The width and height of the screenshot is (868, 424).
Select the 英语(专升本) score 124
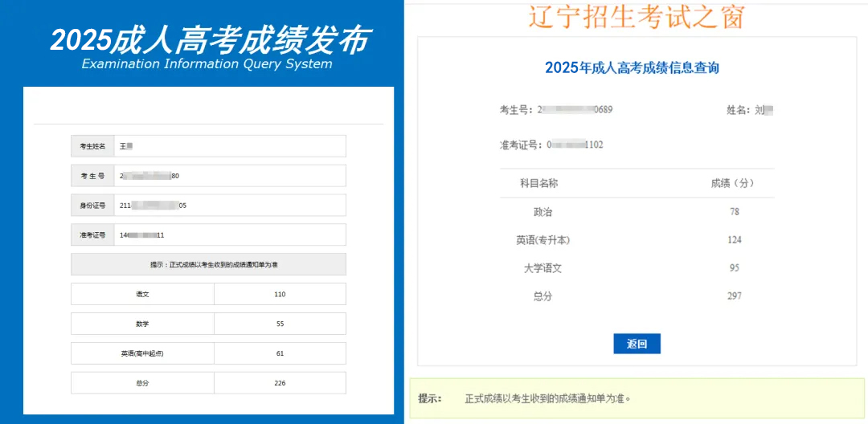click(734, 240)
